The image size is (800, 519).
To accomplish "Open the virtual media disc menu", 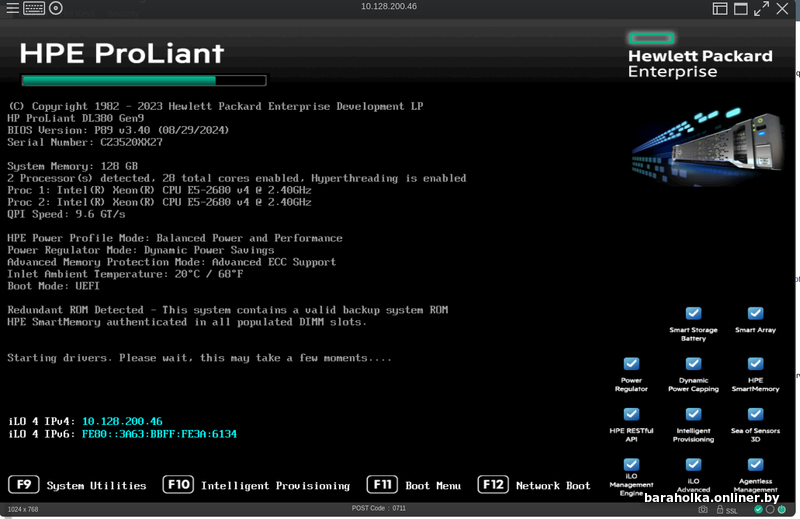I will coord(56,8).
